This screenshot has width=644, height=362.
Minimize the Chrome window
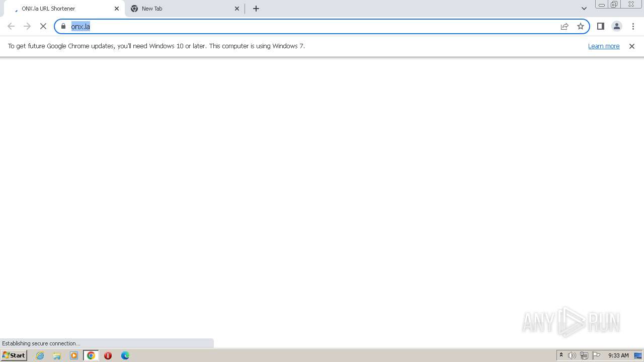pos(602,5)
